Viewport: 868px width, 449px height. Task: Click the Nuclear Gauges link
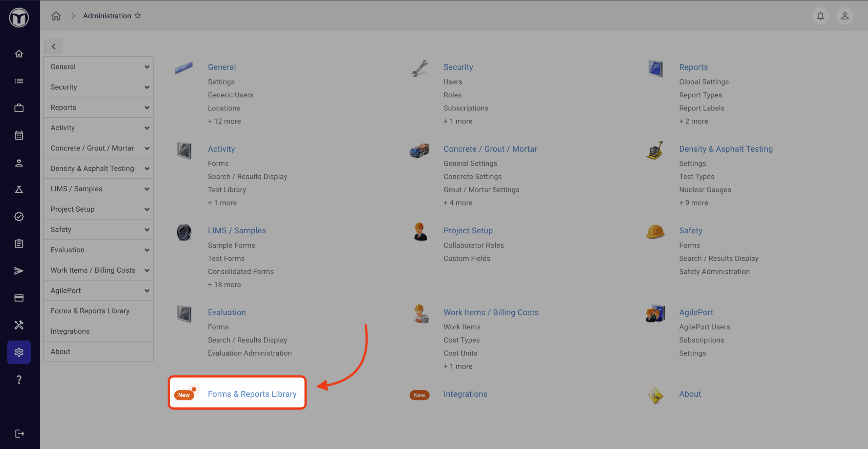(705, 190)
